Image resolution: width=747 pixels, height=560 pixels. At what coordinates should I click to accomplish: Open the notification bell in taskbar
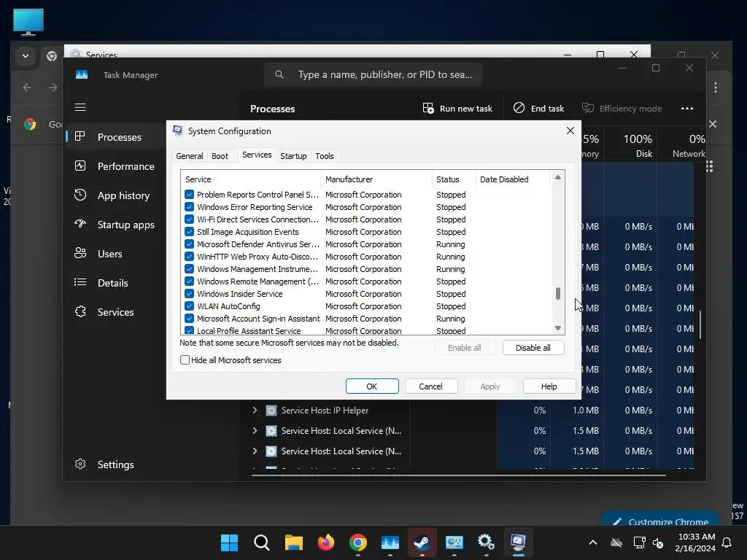[x=727, y=542]
